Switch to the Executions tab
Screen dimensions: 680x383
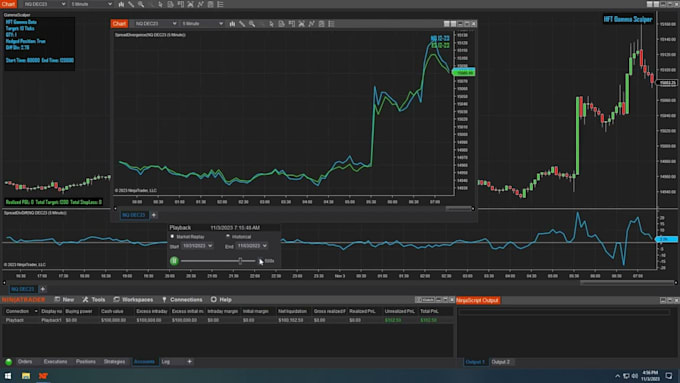coord(56,362)
